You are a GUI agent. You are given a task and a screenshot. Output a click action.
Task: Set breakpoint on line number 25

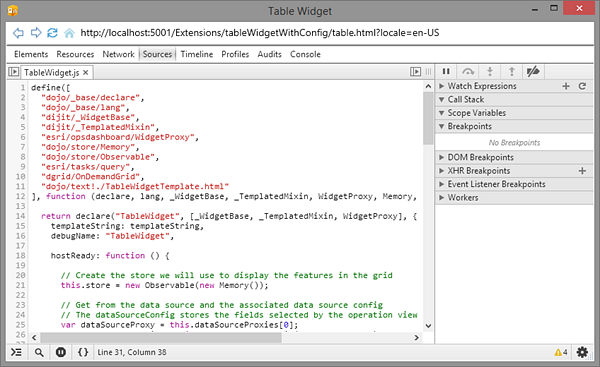coord(21,325)
